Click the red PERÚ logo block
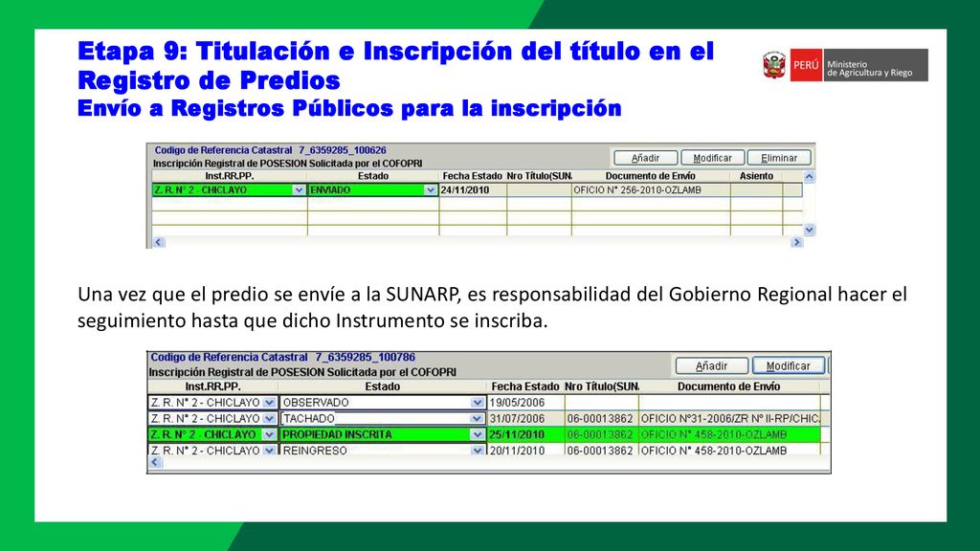 [x=806, y=65]
